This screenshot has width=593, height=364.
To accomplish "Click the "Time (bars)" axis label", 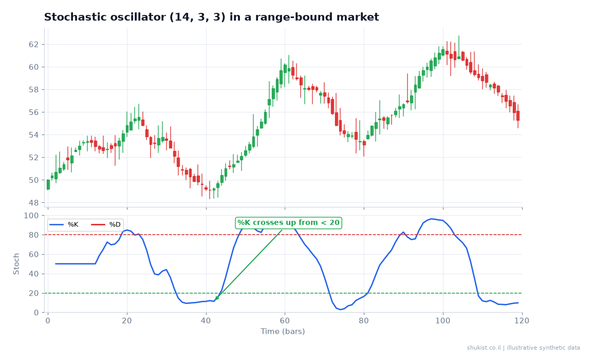I will (283, 332).
